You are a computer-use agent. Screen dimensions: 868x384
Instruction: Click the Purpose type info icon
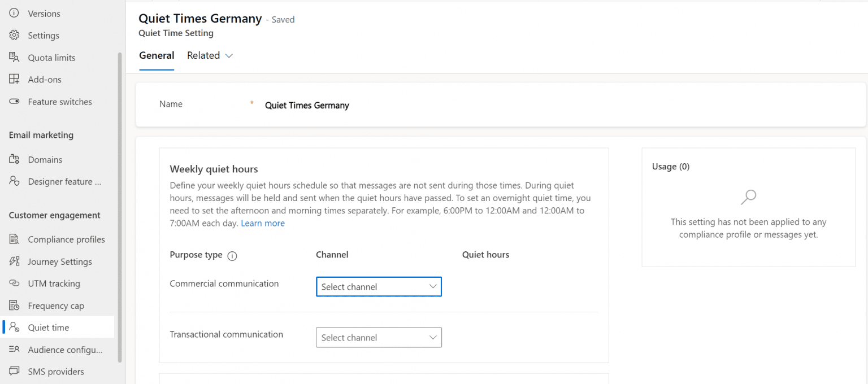(232, 256)
